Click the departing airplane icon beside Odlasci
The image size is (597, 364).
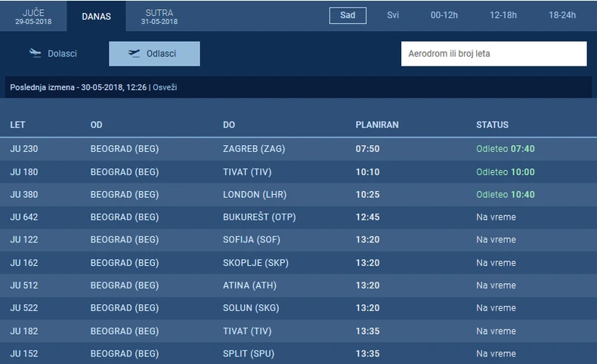click(134, 54)
